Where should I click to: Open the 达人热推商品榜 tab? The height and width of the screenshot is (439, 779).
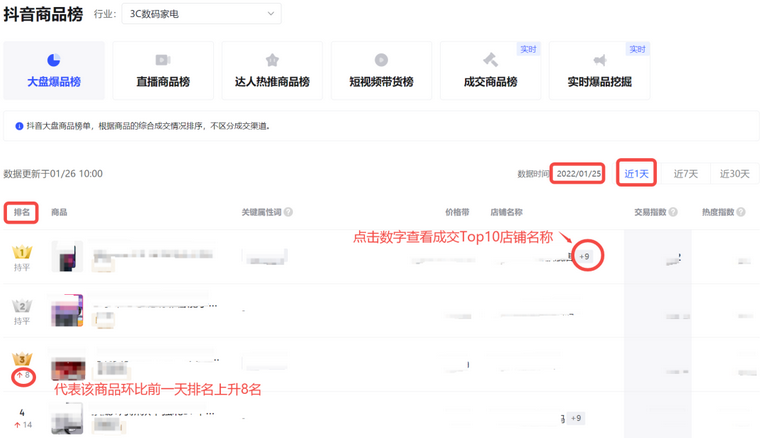click(272, 71)
